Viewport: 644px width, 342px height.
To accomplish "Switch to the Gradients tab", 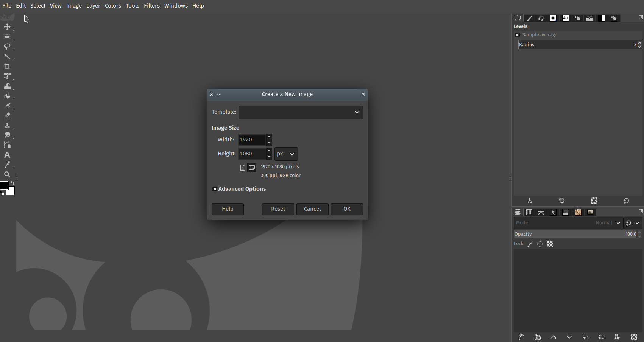I will click(x=602, y=18).
